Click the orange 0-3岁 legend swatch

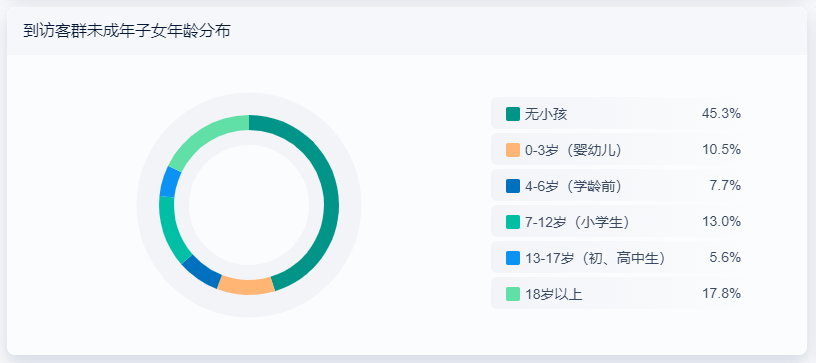point(513,150)
